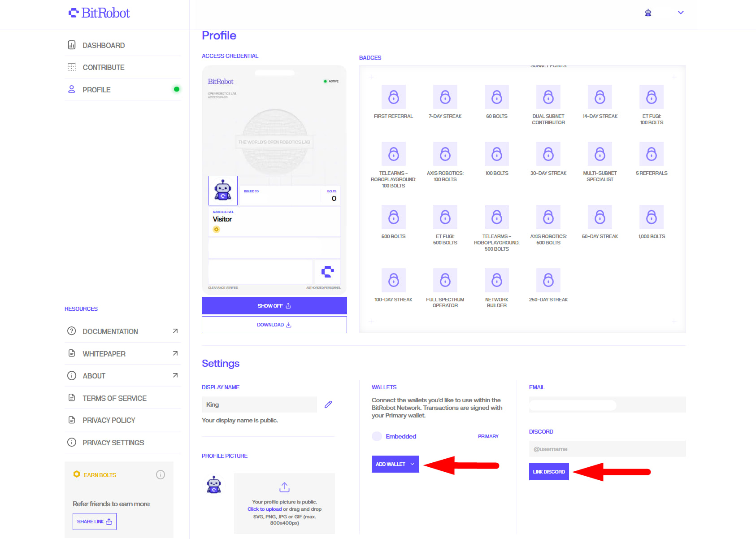The image size is (756, 539).
Task: Click the display name field
Action: click(x=259, y=404)
